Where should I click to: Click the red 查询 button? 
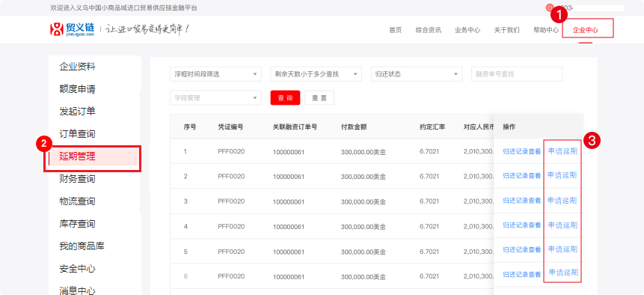pos(285,98)
